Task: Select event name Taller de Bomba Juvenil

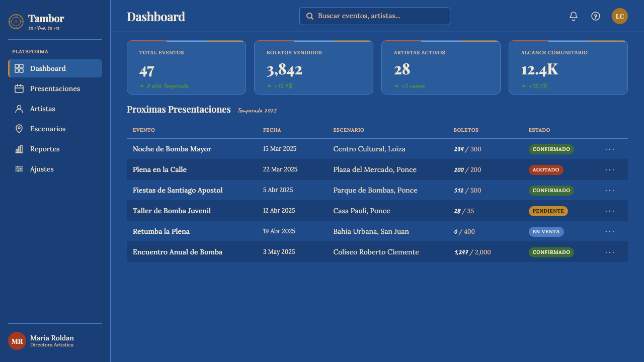Action: click(172, 211)
